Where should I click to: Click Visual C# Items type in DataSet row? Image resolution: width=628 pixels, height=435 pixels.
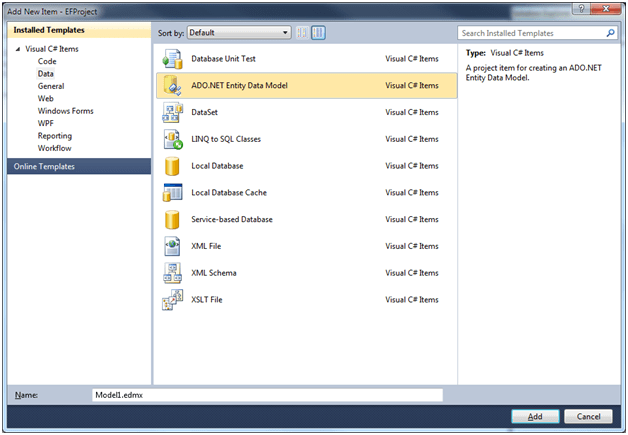pos(412,112)
